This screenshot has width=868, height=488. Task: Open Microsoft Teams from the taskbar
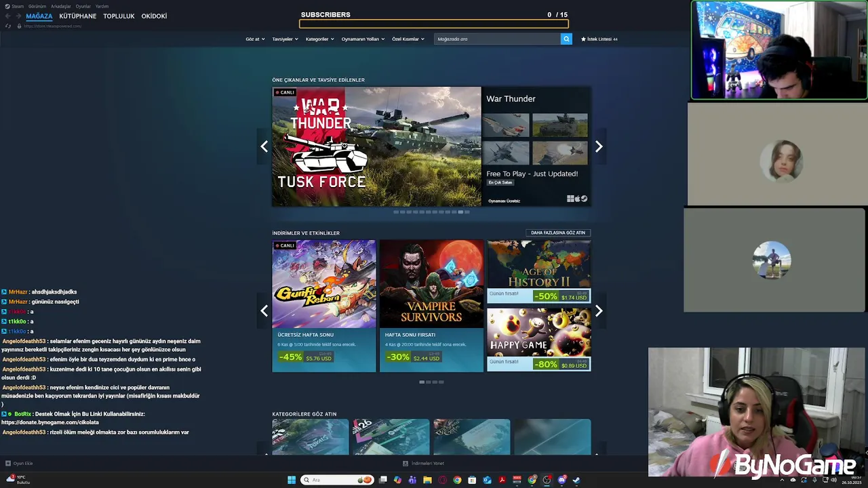412,480
